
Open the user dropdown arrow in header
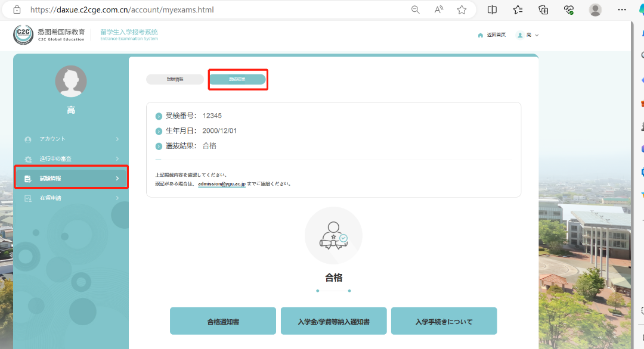pos(537,35)
